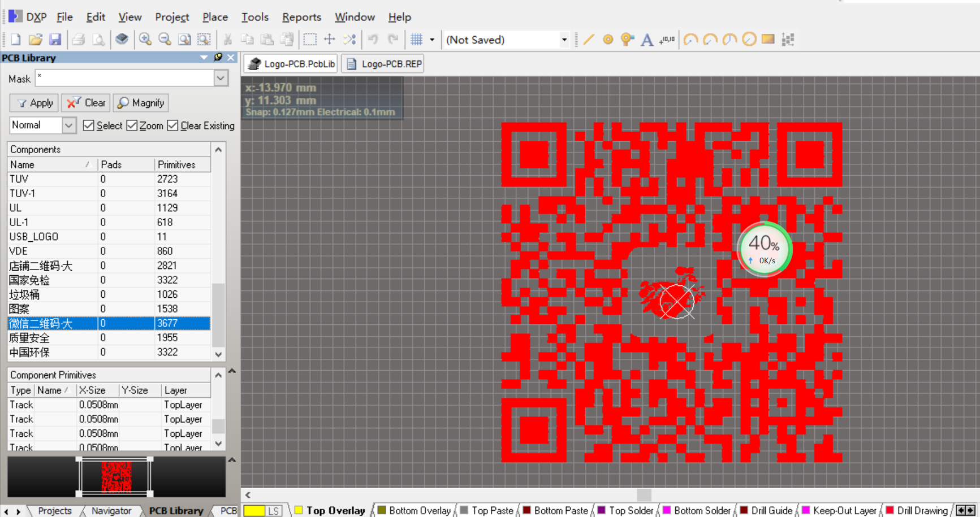Paste Array tool icon
The width and height of the screenshot is (980, 517).
[x=788, y=40]
